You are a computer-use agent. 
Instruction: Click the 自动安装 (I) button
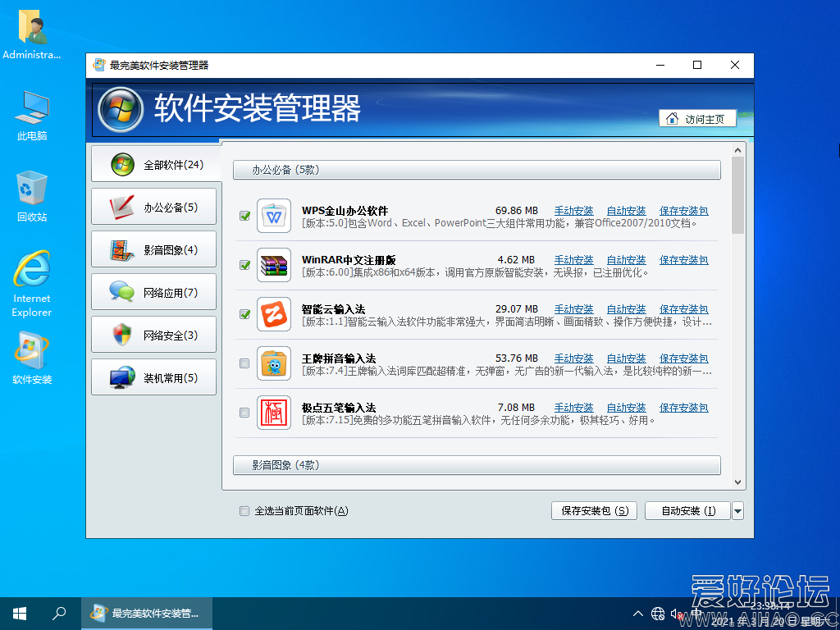pyautogui.click(x=688, y=511)
